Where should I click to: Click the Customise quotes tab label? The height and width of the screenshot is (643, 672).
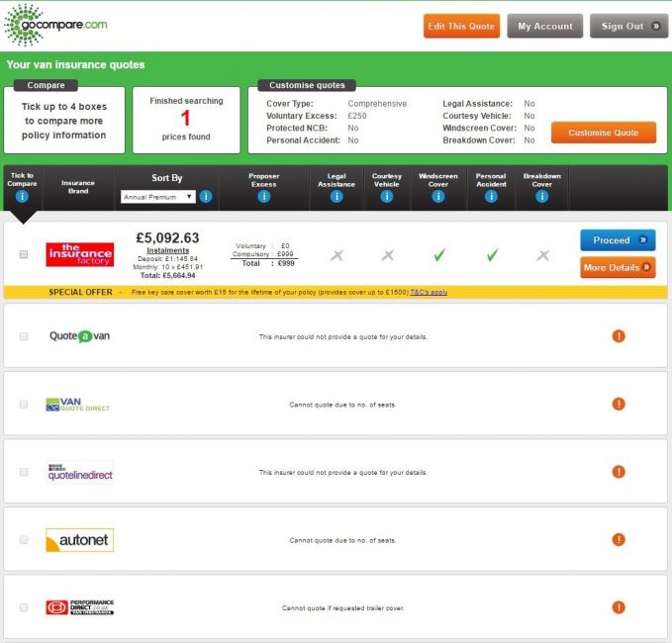click(307, 85)
